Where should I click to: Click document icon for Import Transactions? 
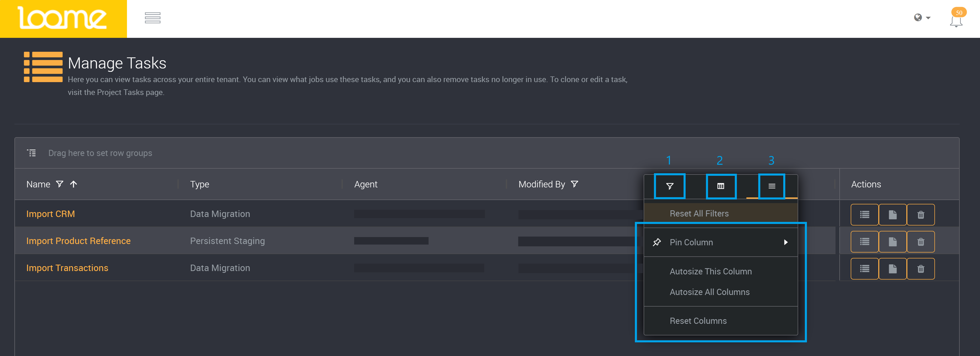coord(892,269)
